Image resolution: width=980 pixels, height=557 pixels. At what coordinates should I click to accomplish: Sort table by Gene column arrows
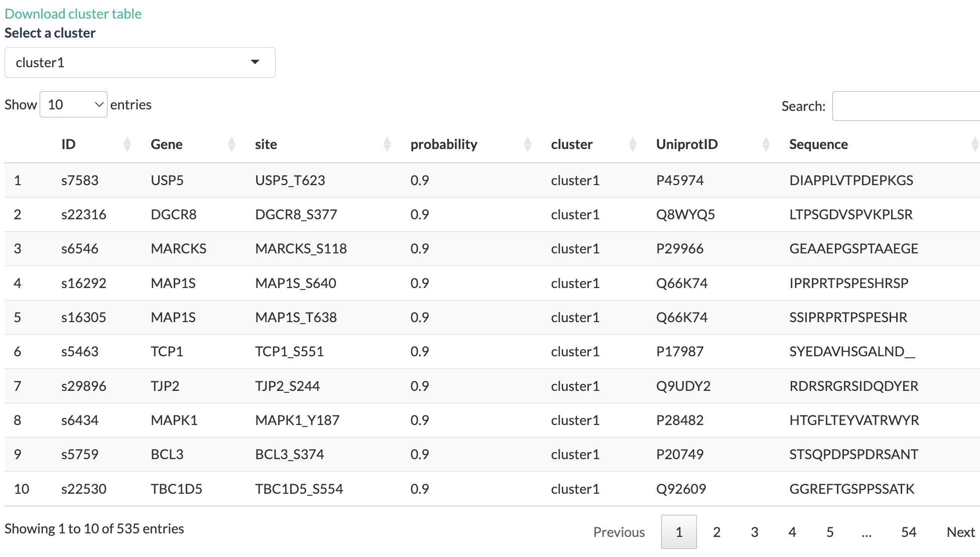click(231, 145)
